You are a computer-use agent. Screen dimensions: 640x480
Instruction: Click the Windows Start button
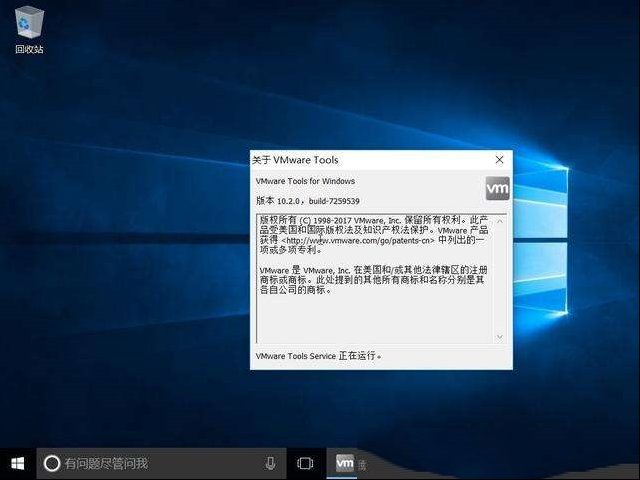click(x=18, y=464)
